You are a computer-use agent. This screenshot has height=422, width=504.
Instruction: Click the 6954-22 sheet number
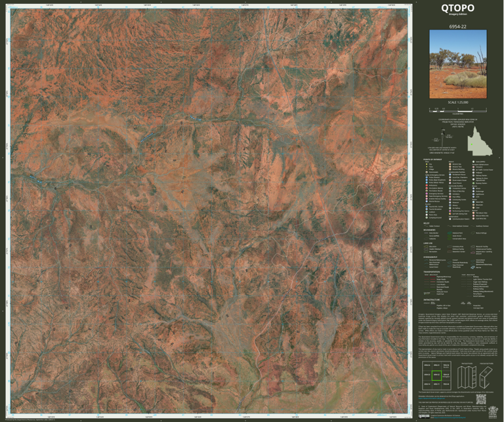coord(457,27)
